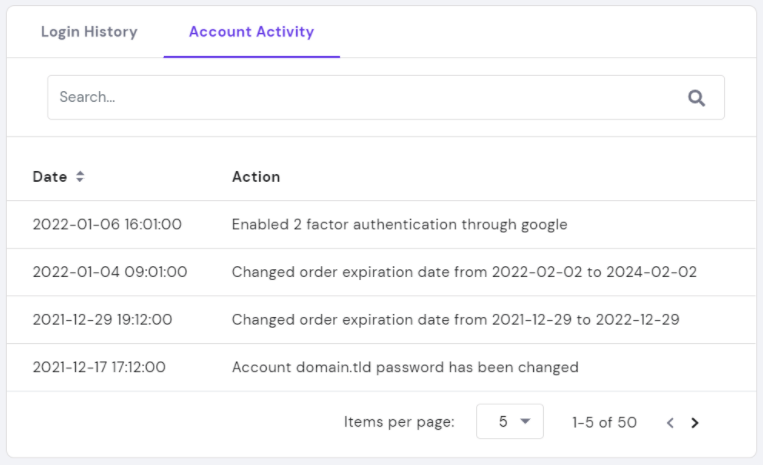The height and width of the screenshot is (465, 763).
Task: Select the 2022-01-06 16:01:00 date cell
Action: [107, 224]
